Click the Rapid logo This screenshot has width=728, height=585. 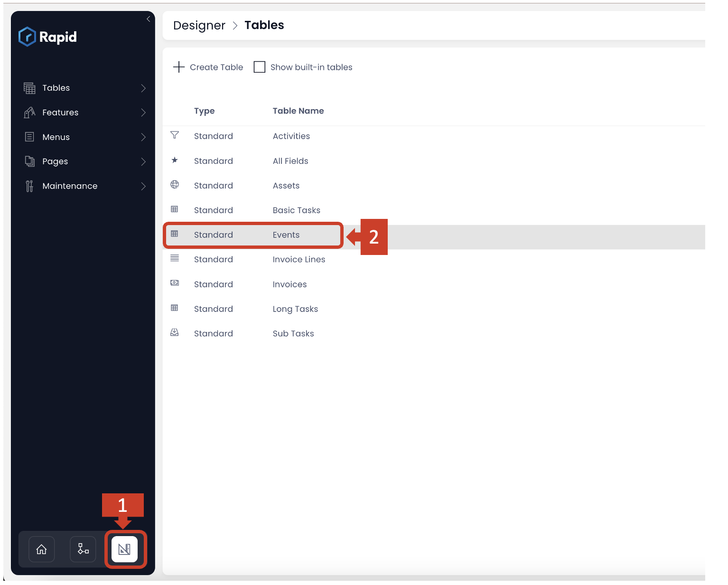click(47, 37)
